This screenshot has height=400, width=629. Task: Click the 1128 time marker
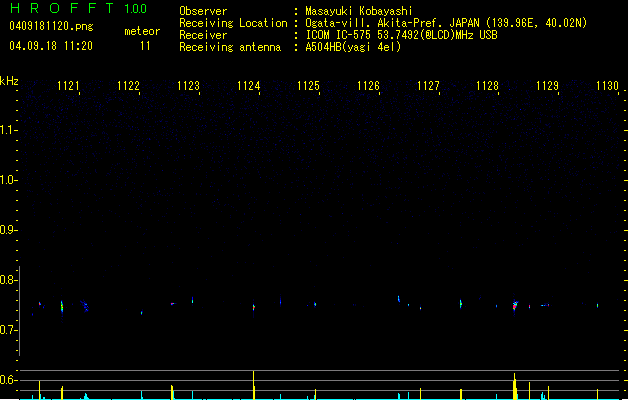point(487,86)
